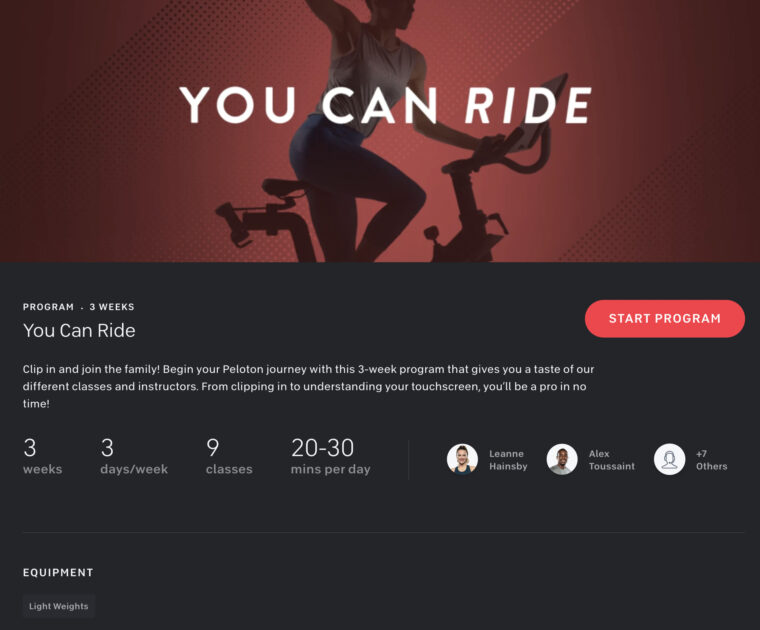Click the Leanne Hainsby name label
The height and width of the screenshot is (630, 760).
pyautogui.click(x=508, y=460)
